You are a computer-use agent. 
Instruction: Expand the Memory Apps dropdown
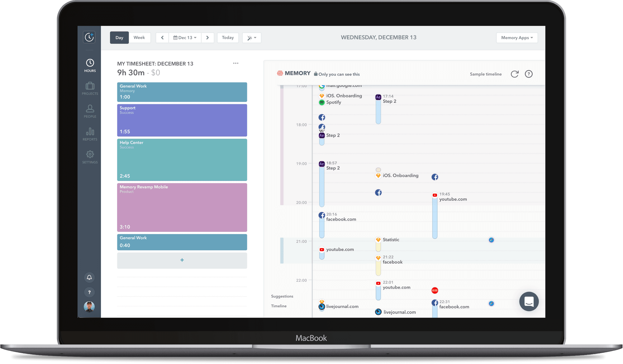pyautogui.click(x=517, y=38)
